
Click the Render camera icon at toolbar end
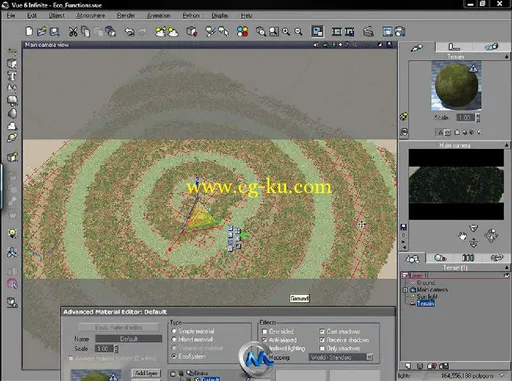point(400,32)
